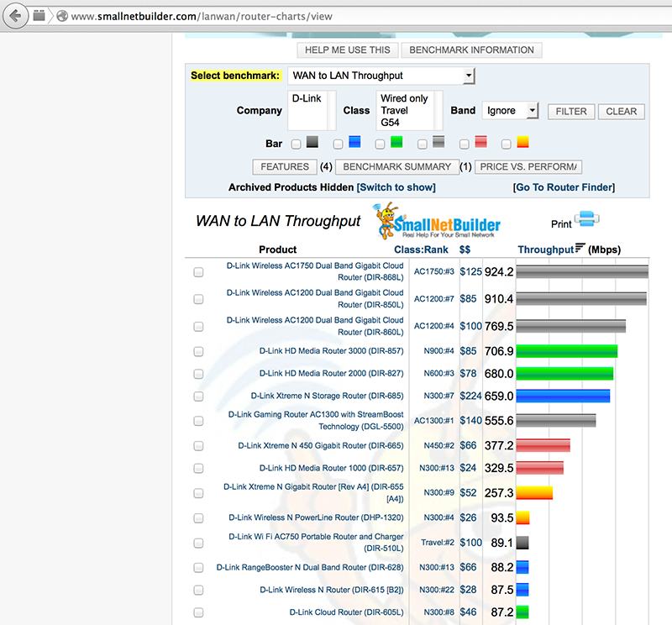Expand the Band dropdown showing Ignore

pos(510,110)
